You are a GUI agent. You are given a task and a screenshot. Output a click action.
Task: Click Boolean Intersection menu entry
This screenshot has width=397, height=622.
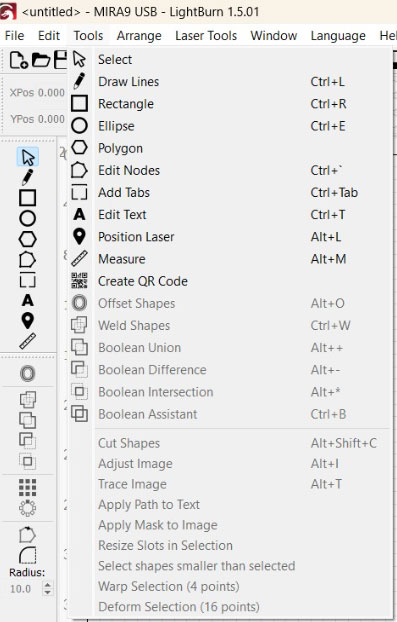[x=229, y=392]
